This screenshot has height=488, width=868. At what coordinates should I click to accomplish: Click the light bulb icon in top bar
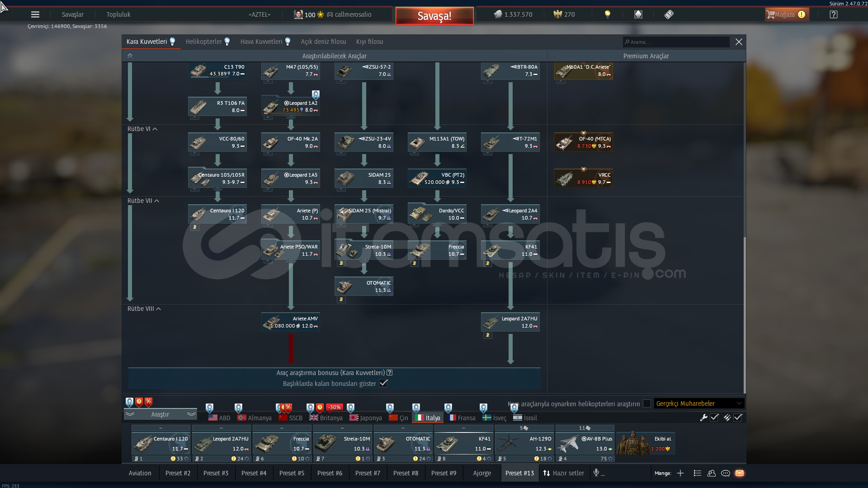[x=608, y=14]
